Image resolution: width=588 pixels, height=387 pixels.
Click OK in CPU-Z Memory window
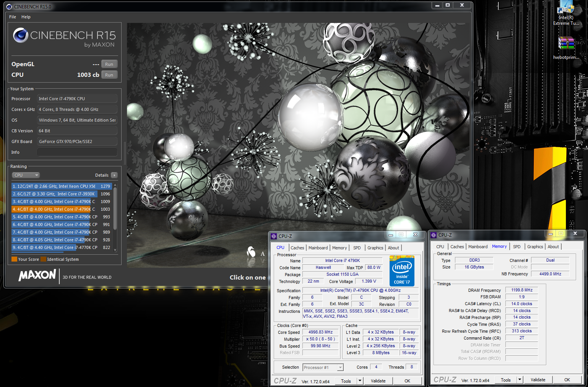click(x=567, y=380)
